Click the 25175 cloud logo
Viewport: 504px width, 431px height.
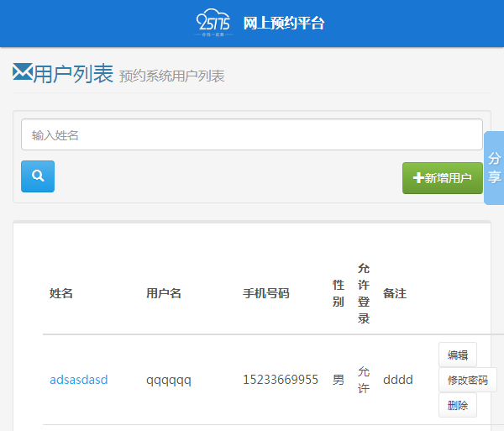click(212, 23)
